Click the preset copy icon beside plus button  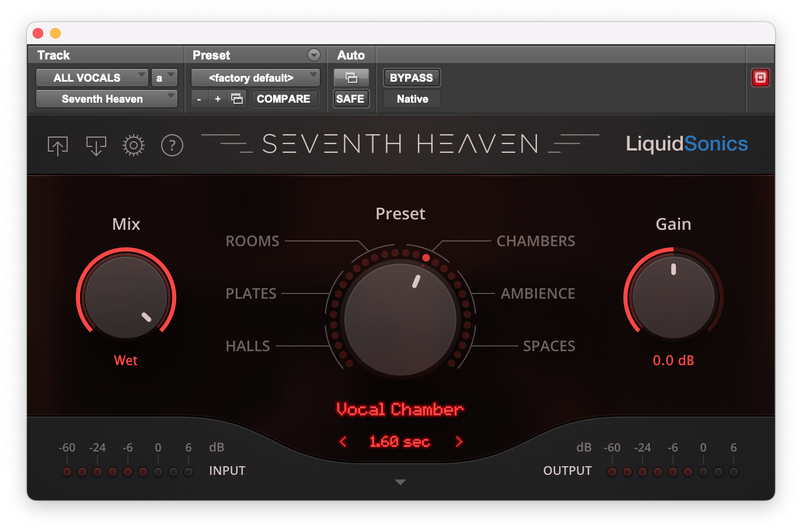[x=236, y=99]
